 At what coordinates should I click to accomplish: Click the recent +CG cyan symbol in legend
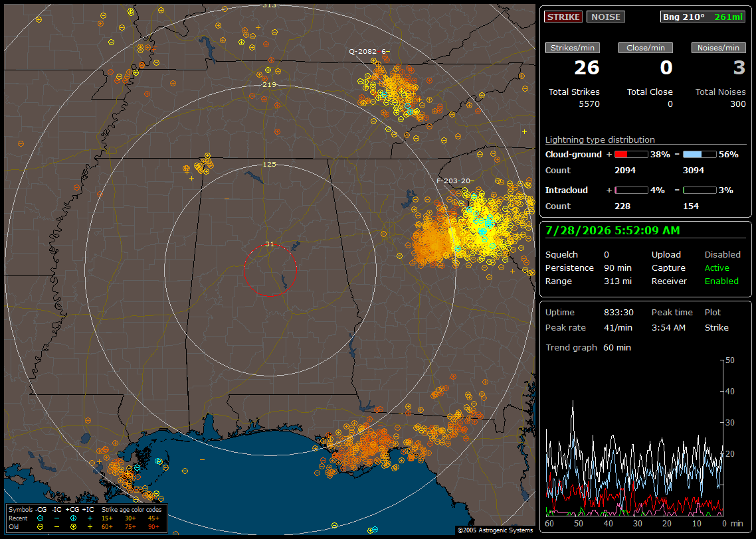[x=73, y=518]
